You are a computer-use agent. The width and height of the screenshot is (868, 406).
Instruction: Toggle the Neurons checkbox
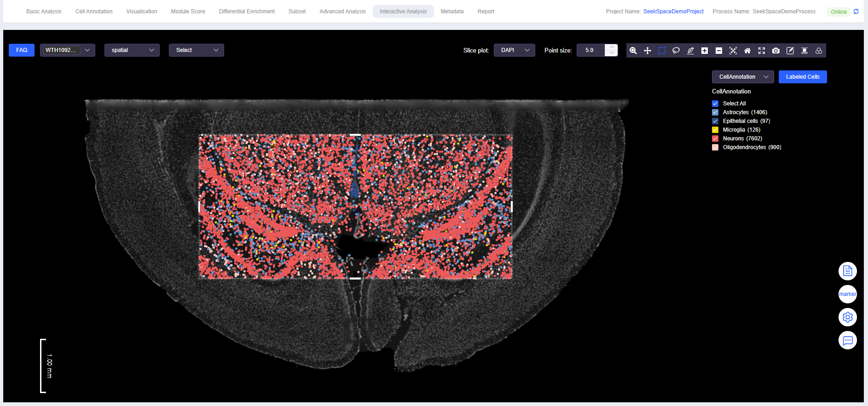715,139
